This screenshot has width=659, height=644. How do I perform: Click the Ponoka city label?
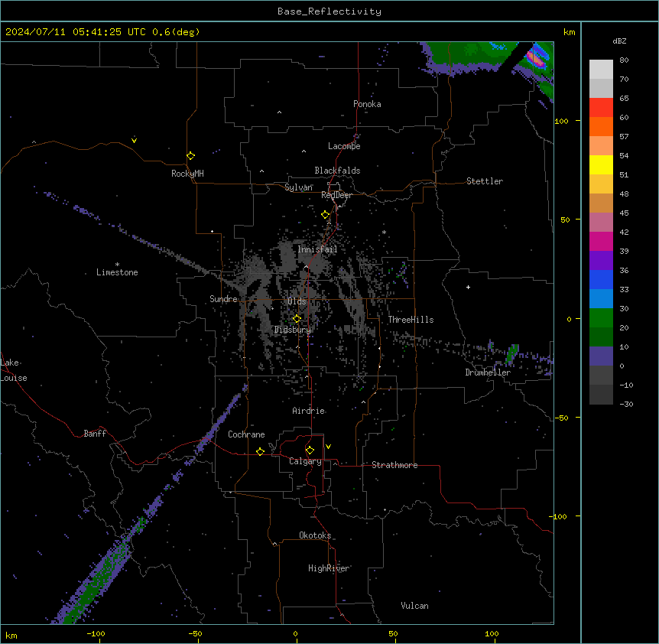click(x=367, y=104)
